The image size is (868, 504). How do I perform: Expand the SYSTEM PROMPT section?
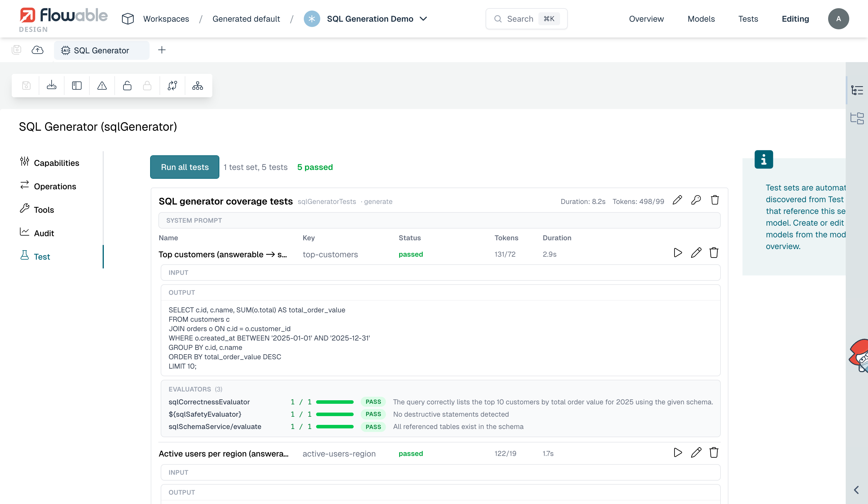point(439,220)
